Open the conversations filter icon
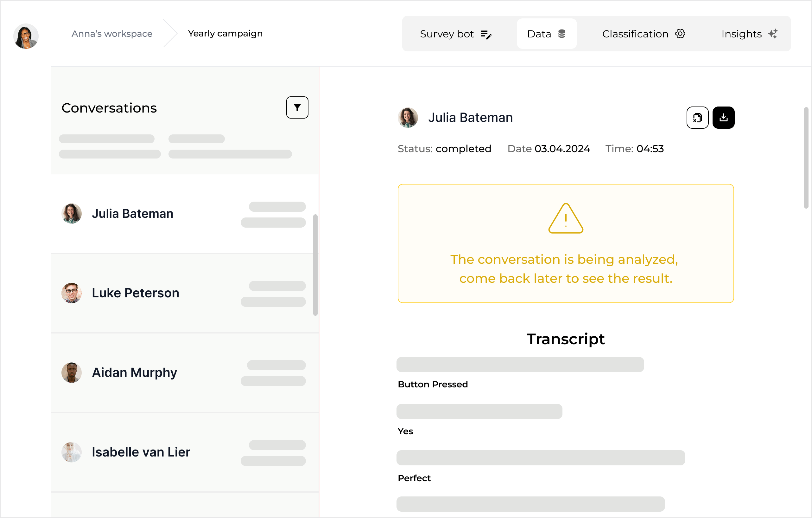Screen dimensions: 812x518 [297, 108]
